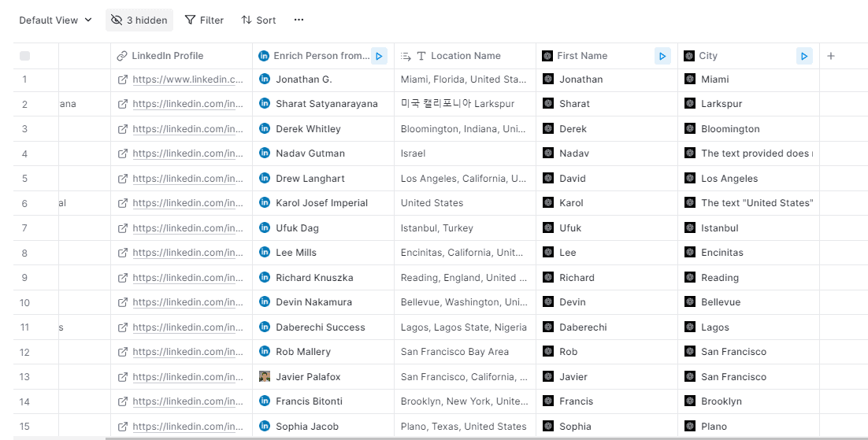Select the Richard Knuszka cell
Image resolution: width=868 pixels, height=440 pixels.
(x=323, y=277)
